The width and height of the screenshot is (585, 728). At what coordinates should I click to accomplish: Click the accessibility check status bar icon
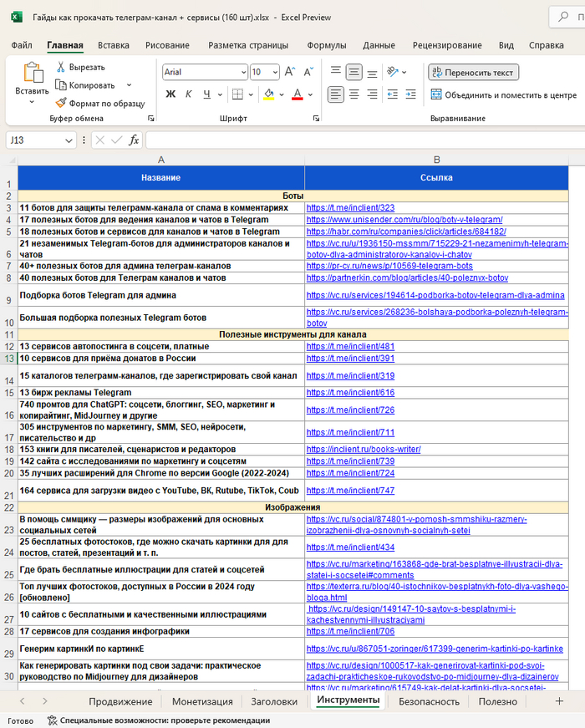[52, 720]
